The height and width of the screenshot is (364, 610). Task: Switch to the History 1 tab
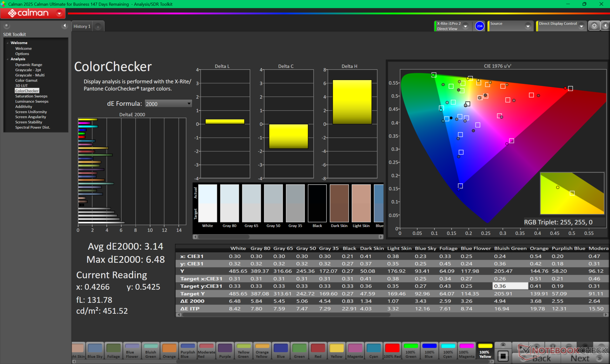coord(82,26)
